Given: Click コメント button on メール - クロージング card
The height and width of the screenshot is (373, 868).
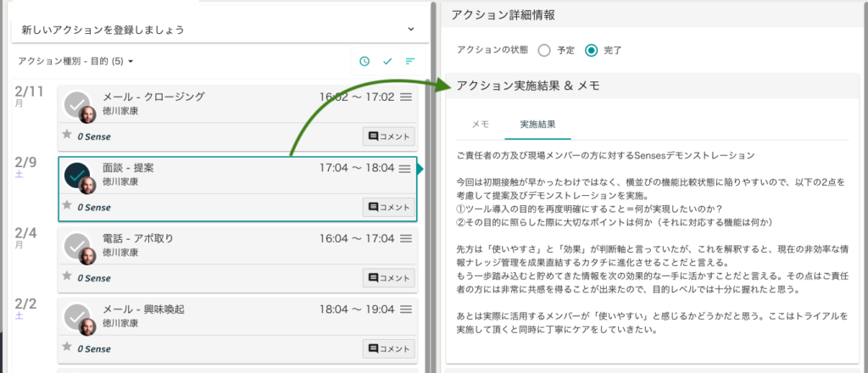Looking at the screenshot, I should pos(388,136).
